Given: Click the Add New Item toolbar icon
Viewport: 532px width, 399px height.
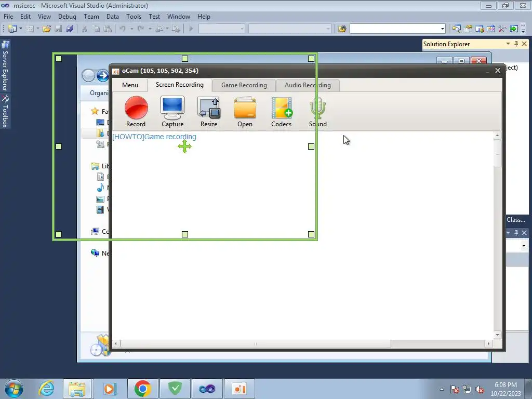Looking at the screenshot, I should click(30, 29).
